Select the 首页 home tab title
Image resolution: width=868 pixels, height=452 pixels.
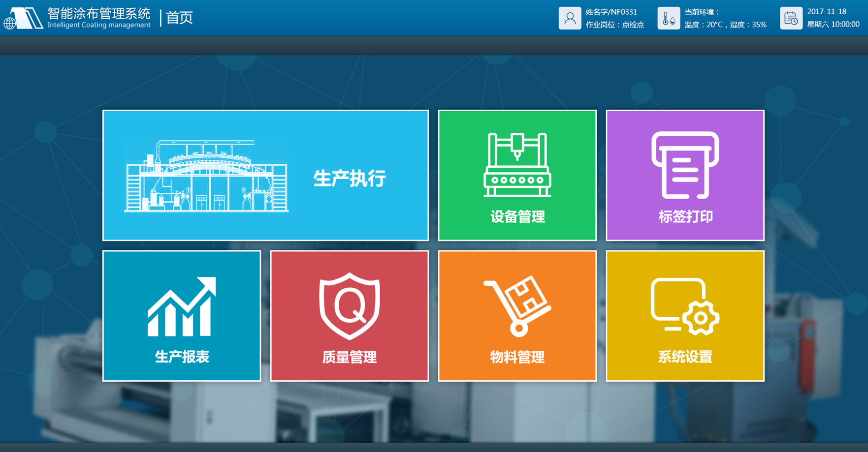(x=179, y=18)
